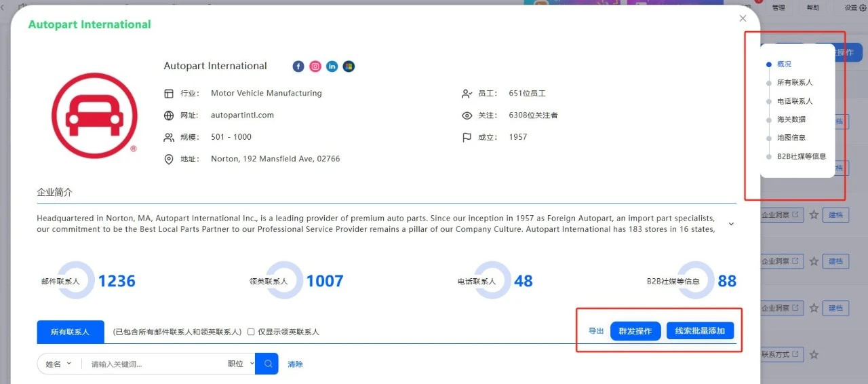868x384 pixels.
Task: Jump to 概况 in side navigation
Action: point(784,64)
